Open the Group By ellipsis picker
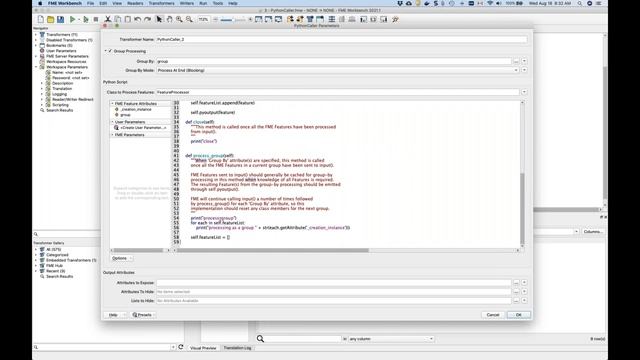This screenshot has height=360, width=640. [516, 61]
